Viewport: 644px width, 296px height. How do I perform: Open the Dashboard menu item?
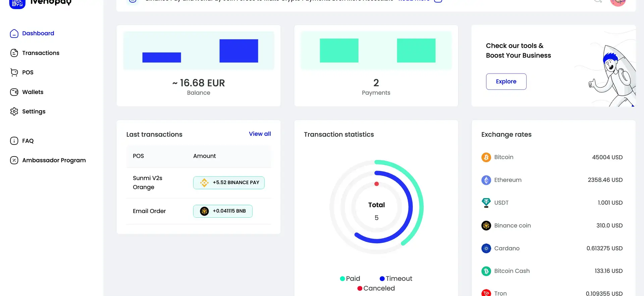pyautogui.click(x=38, y=33)
